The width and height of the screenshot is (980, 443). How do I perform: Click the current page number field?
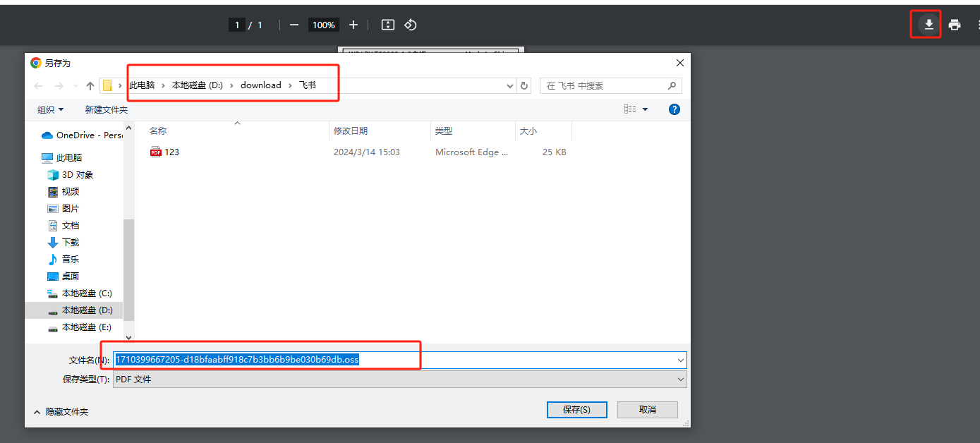[237, 25]
